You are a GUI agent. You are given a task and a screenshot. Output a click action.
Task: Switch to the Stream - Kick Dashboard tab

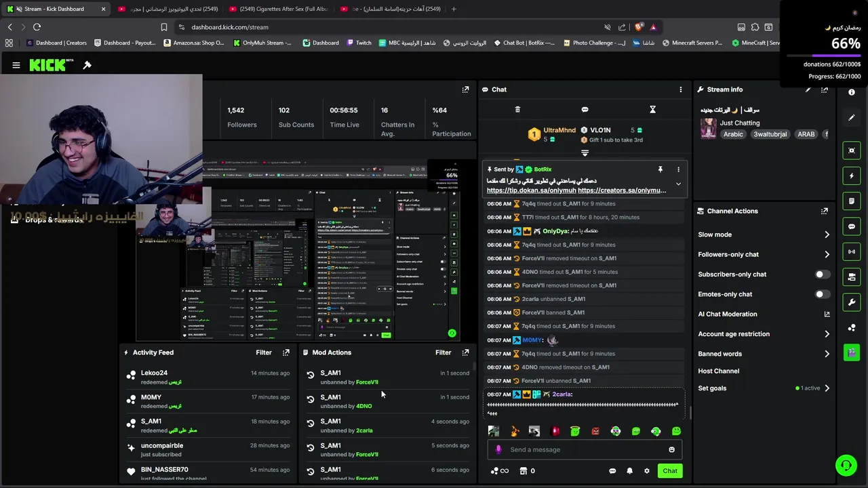tap(56, 9)
